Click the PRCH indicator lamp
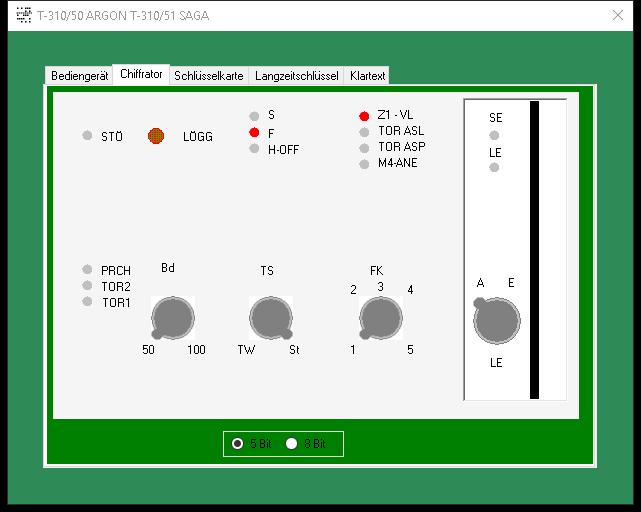 (87, 269)
